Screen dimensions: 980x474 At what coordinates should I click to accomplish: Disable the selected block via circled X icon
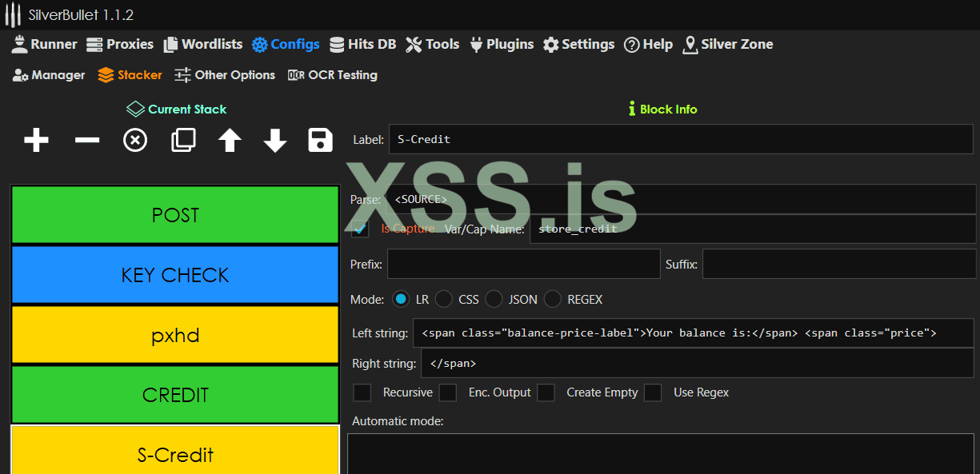[x=135, y=141]
